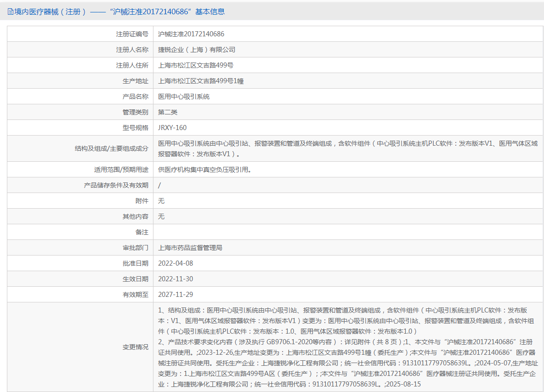The width and height of the screenshot is (544, 392).
Task: Click the 适用范围/预期用途 label
Action: 121,170
